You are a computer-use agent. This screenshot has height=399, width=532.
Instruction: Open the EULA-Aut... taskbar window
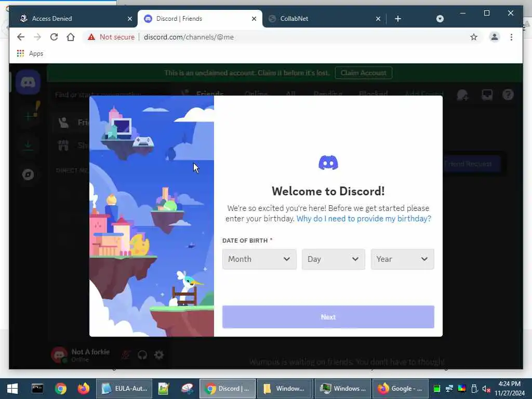(124, 389)
